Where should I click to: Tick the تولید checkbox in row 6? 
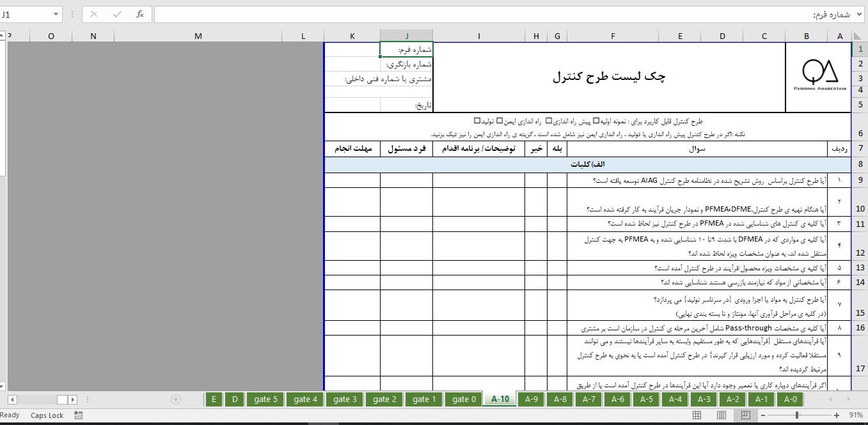coord(476,121)
